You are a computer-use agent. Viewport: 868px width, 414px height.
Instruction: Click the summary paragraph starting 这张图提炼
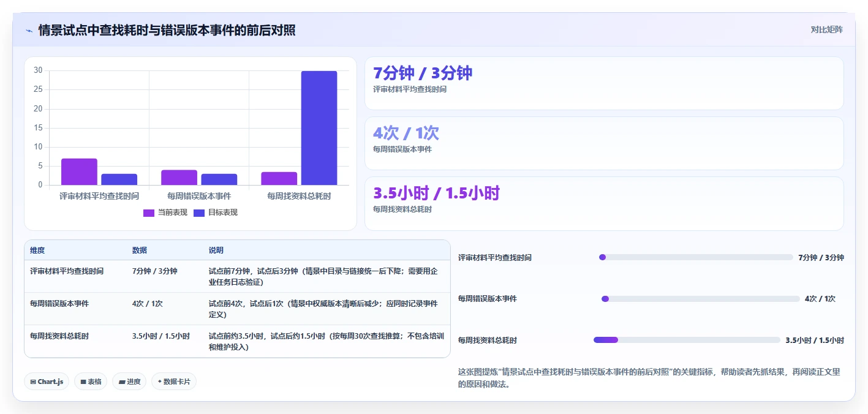[651, 378]
